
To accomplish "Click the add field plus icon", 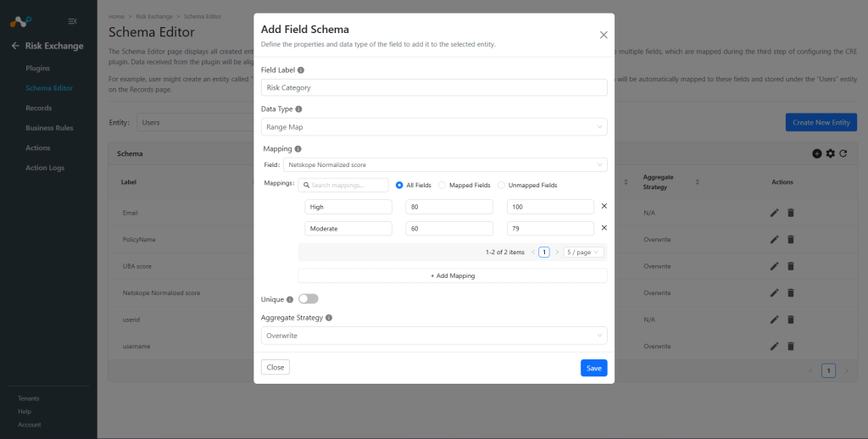I will coord(816,153).
